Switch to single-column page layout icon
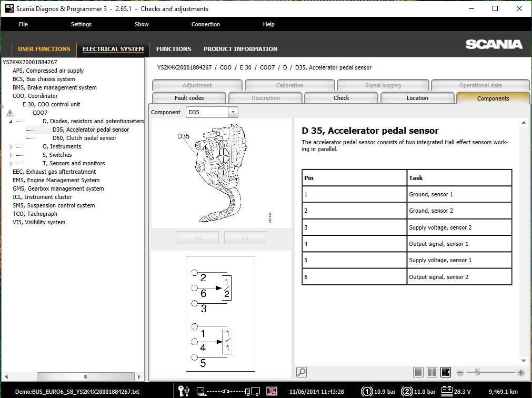This screenshot has width=532, height=398. pos(418,372)
